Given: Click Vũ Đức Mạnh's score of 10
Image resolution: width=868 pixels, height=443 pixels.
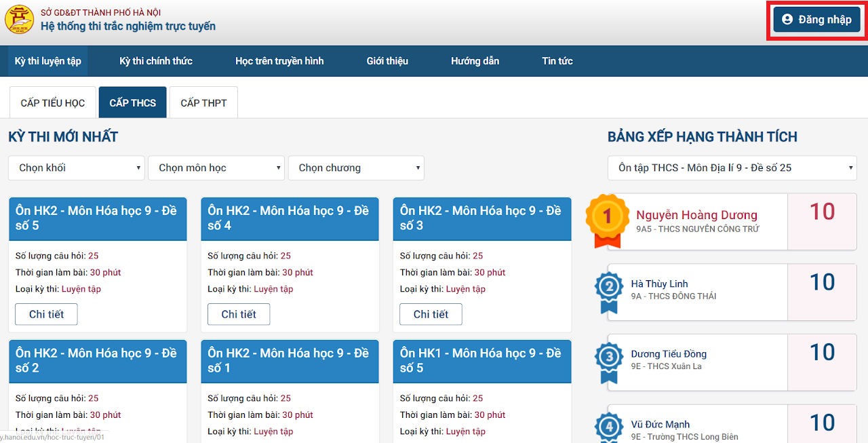Looking at the screenshot, I should point(822,423).
